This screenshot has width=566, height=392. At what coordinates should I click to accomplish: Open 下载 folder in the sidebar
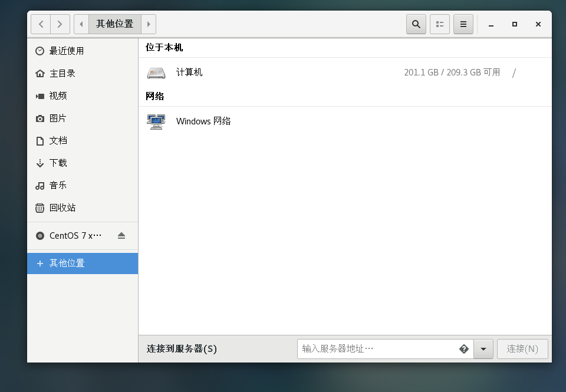click(83, 163)
